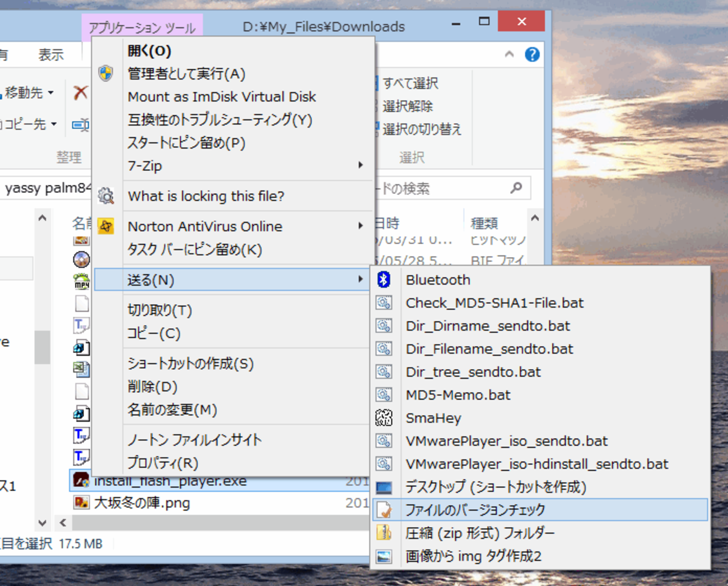728x586 pixels.
Task: Select Check_MD5-SHA1-File.bat from Send To
Action: point(494,303)
